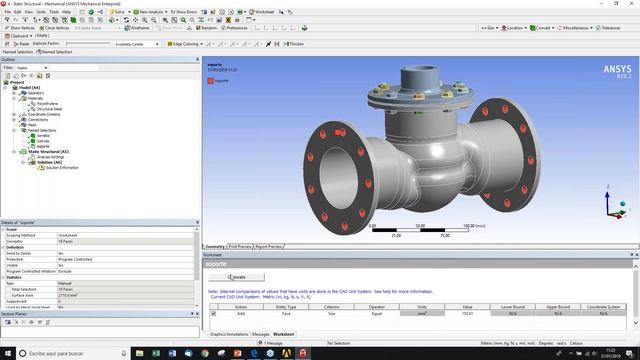This screenshot has width=640, height=360.
Task: Collapse the Named Selections node
Action: tap(14, 130)
